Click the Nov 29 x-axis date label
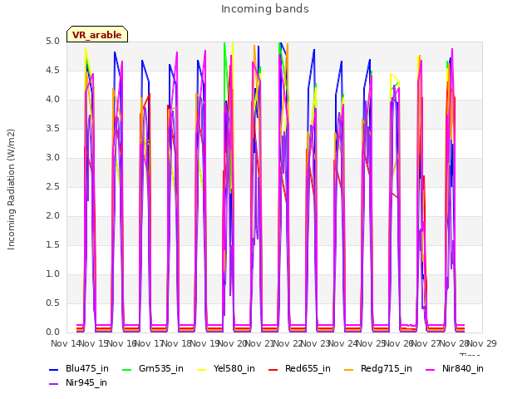 482,343
